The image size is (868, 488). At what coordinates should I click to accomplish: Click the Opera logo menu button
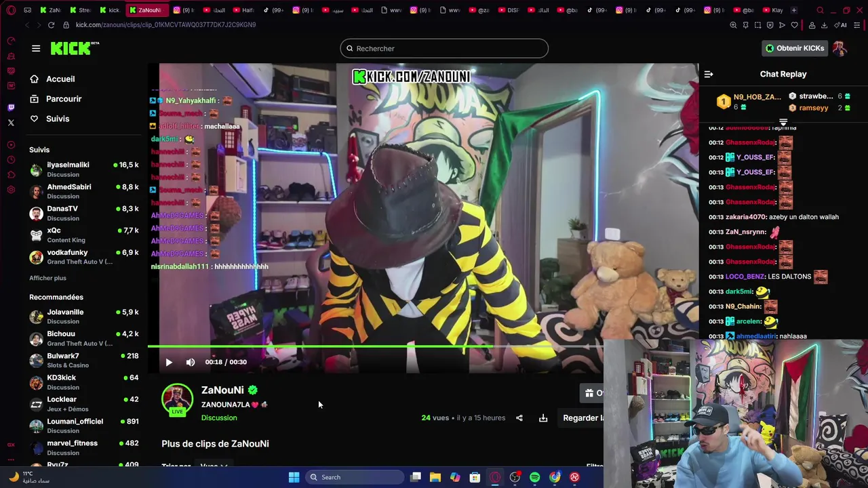click(x=11, y=10)
